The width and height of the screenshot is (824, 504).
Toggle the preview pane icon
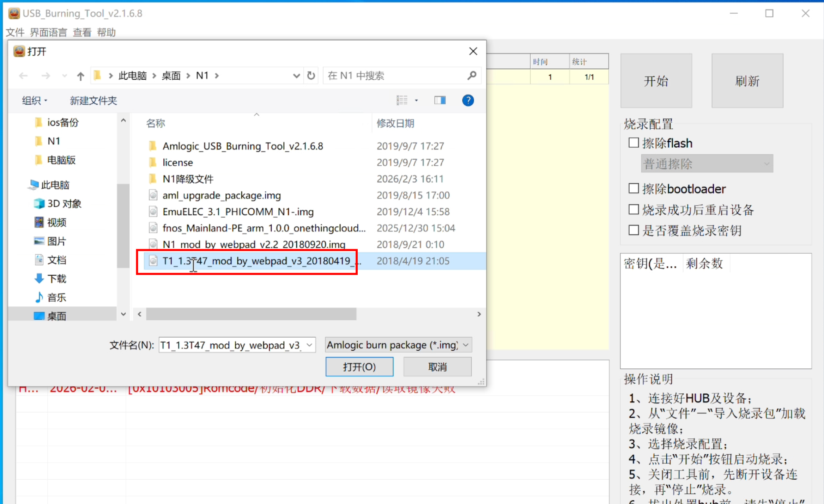click(x=440, y=100)
